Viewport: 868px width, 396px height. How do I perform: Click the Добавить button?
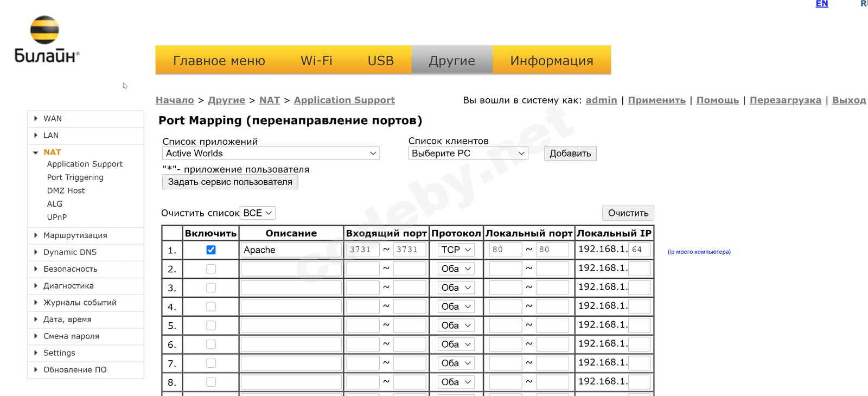pos(570,154)
